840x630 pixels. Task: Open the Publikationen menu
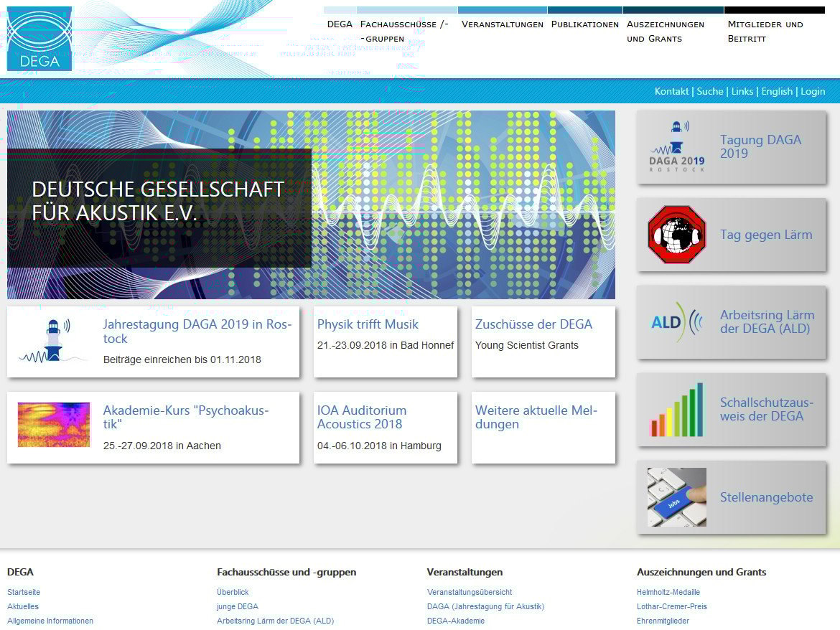point(584,24)
